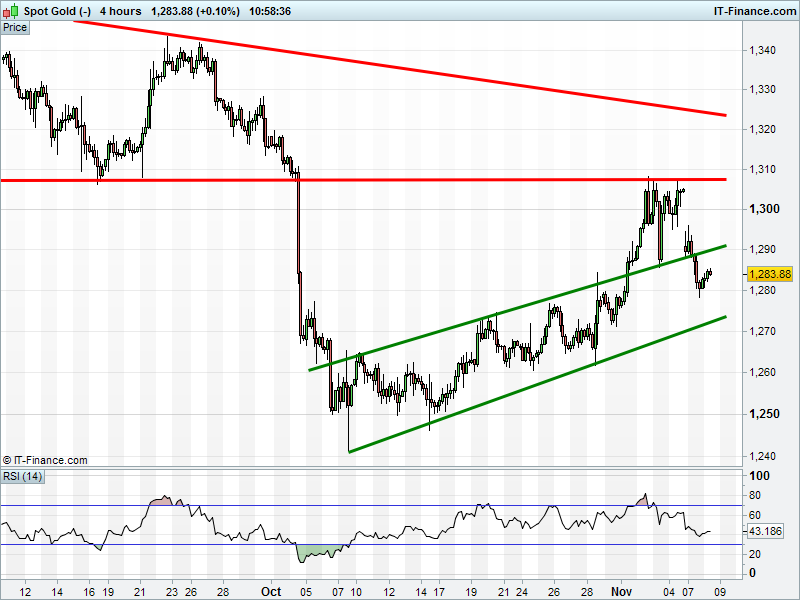The height and width of the screenshot is (600, 800).
Task: Click the Nov month label on time axis
Action: coord(621,591)
